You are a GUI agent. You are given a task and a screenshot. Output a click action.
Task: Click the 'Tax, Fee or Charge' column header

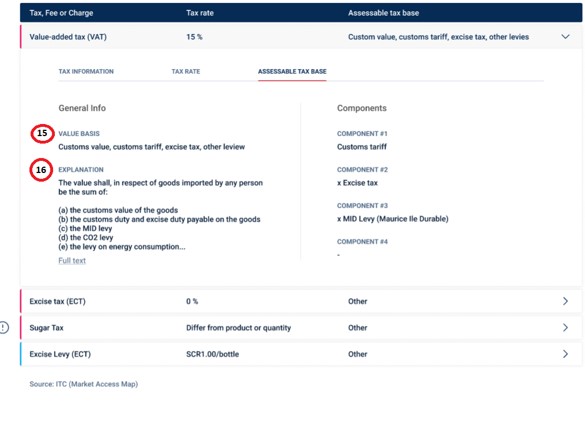61,13
